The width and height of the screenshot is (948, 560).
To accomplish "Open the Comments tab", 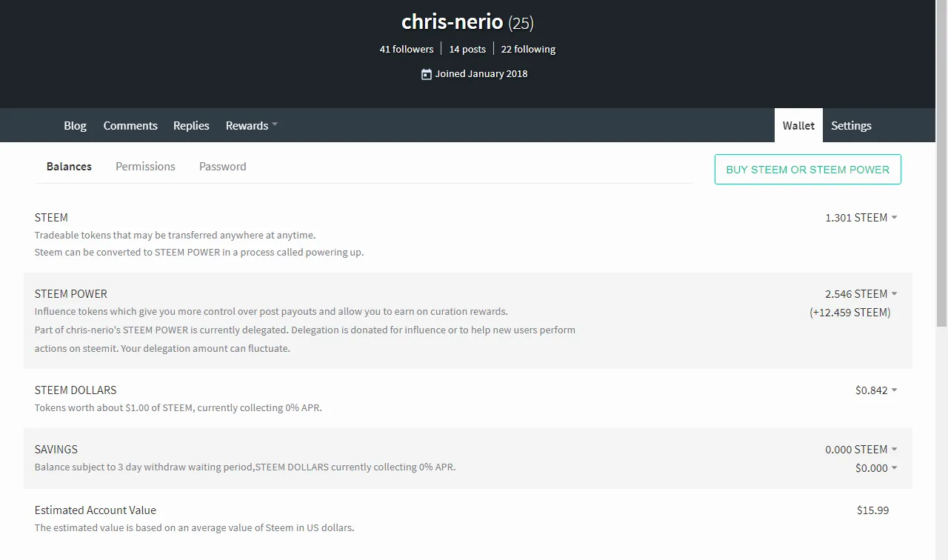I will tap(130, 125).
